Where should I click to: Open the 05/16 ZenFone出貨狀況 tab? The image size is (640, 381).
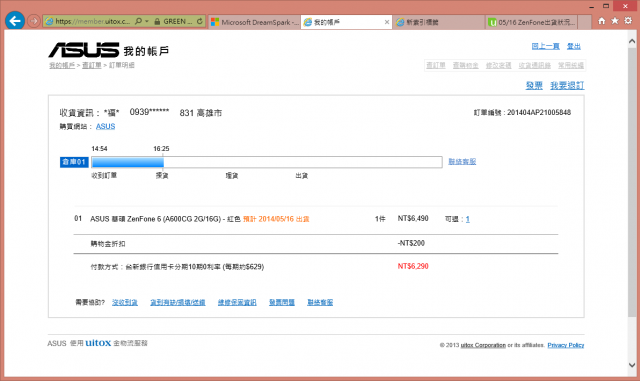point(532,22)
